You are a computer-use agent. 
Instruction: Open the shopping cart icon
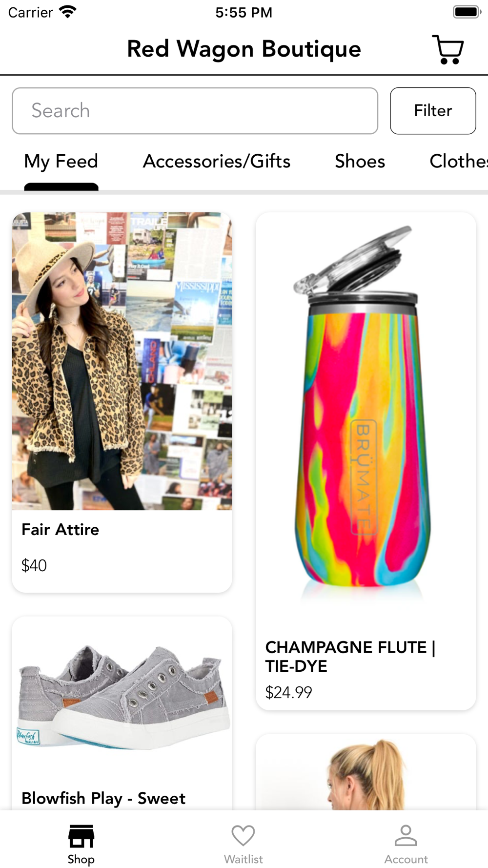coord(448,49)
